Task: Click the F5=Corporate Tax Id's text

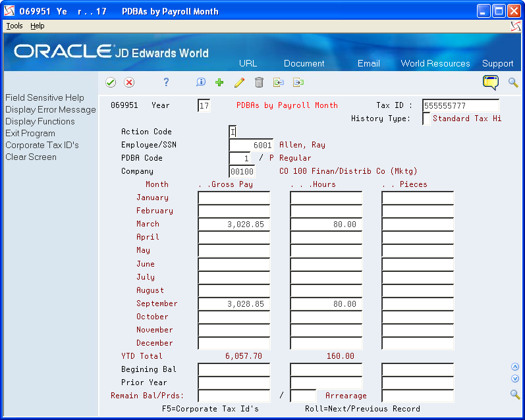Action: pos(210,409)
